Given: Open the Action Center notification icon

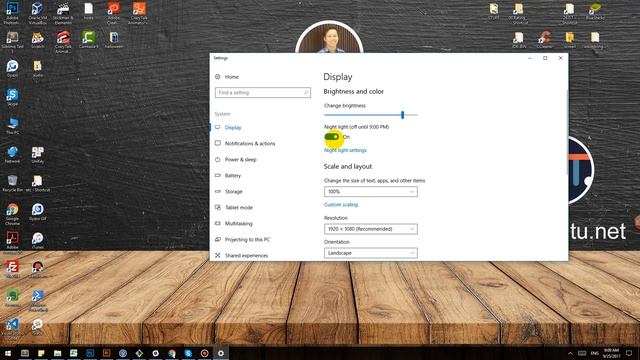Looking at the screenshot, I should 629,353.
